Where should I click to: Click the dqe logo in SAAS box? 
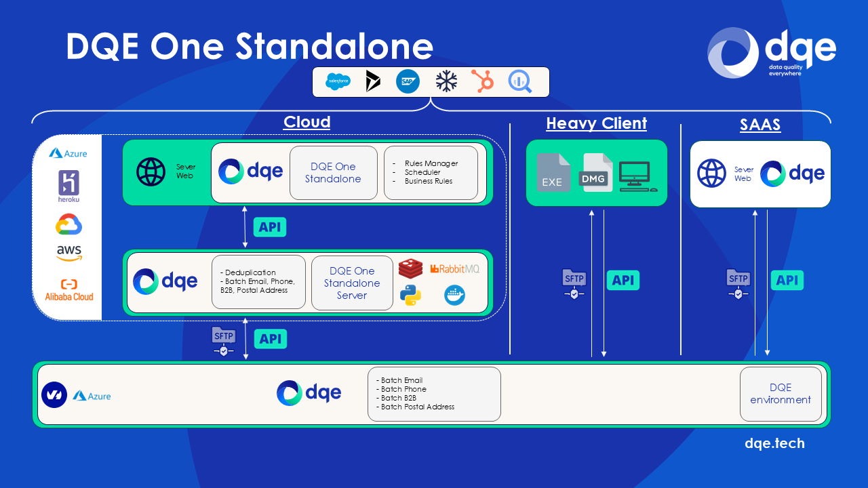point(793,174)
